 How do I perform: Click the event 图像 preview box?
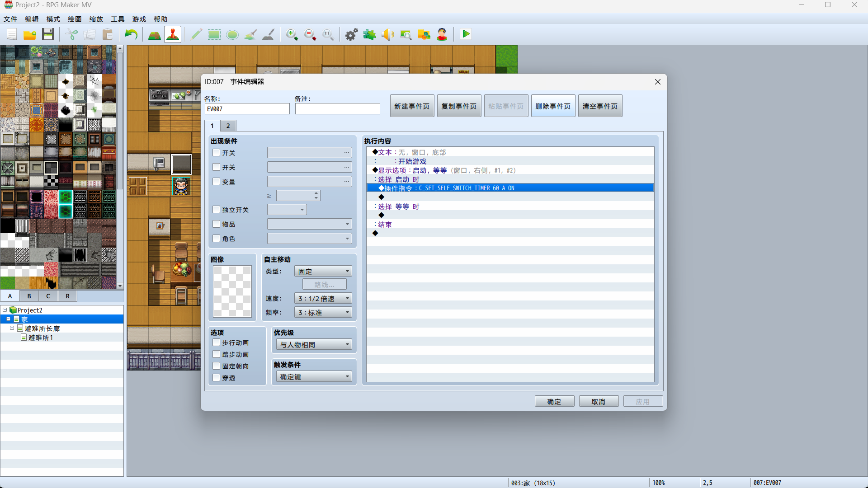[232, 291]
